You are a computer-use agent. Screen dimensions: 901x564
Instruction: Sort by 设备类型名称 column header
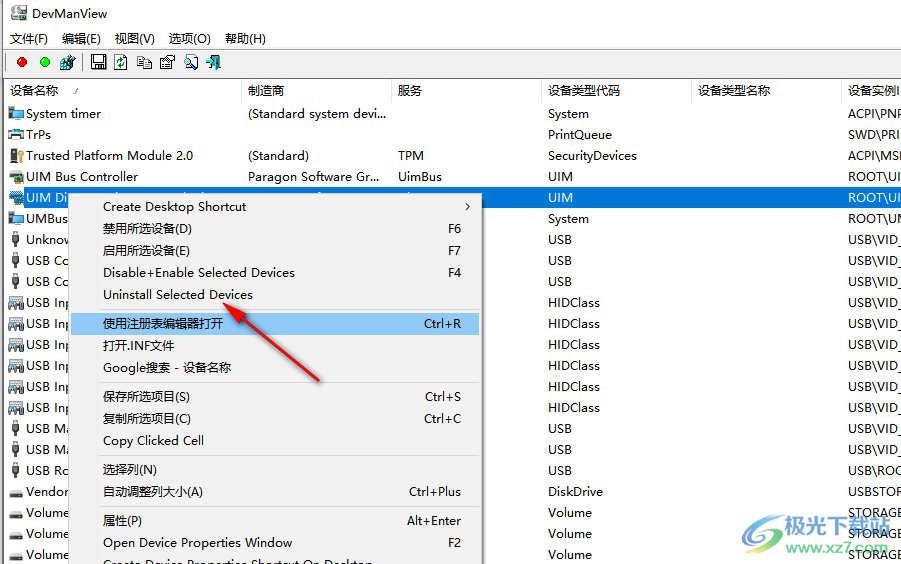[x=766, y=90]
